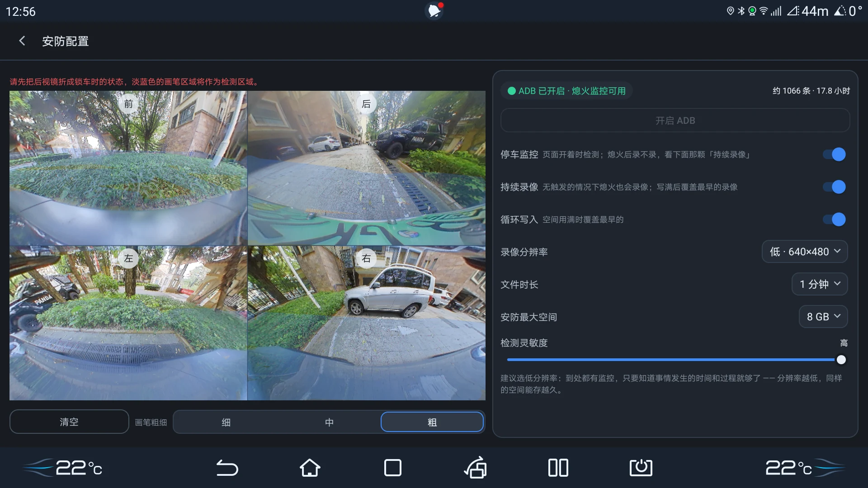Tap the 左 left camera view
868x488 pixels.
click(x=128, y=323)
